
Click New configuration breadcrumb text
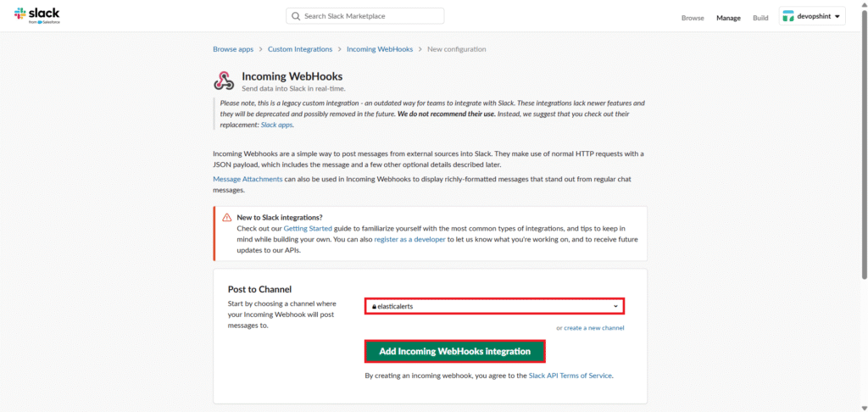pyautogui.click(x=457, y=49)
